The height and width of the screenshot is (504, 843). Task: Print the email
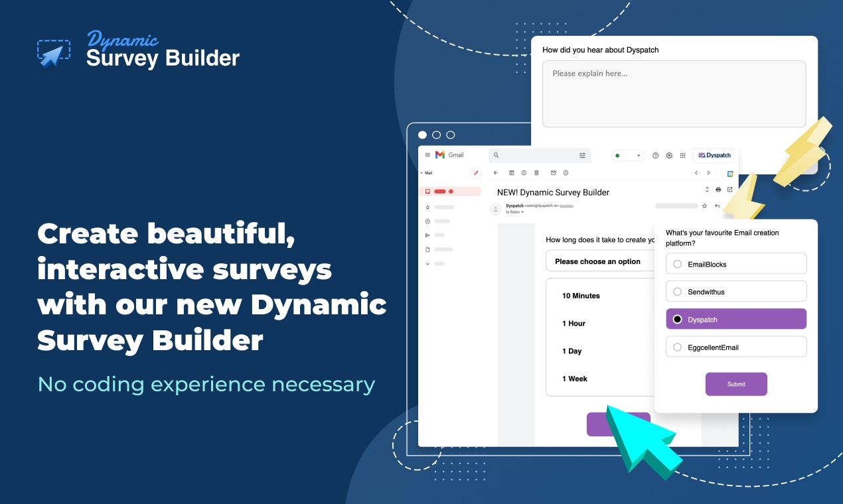click(x=718, y=190)
